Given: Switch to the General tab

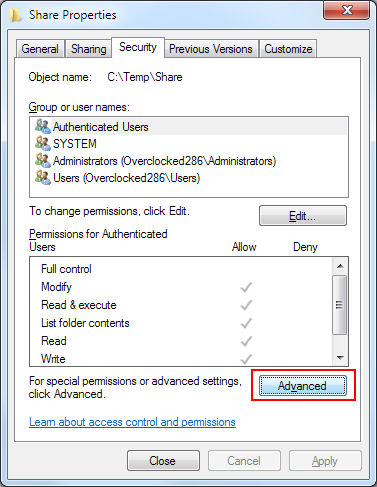Looking at the screenshot, I should pos(40,49).
